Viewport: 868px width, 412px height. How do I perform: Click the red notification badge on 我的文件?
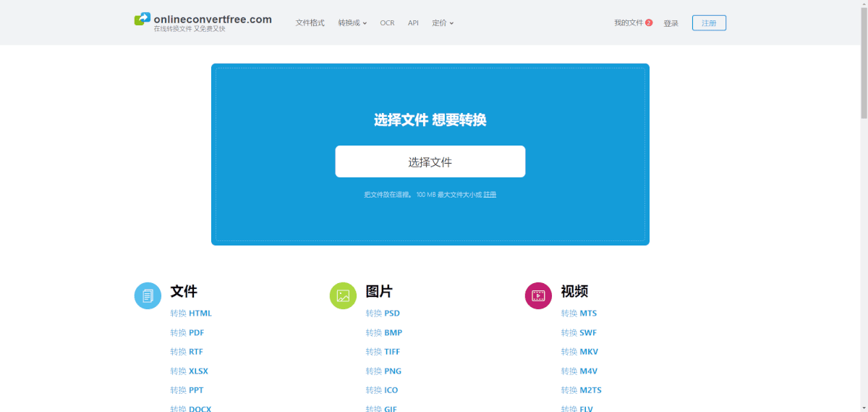tap(649, 22)
